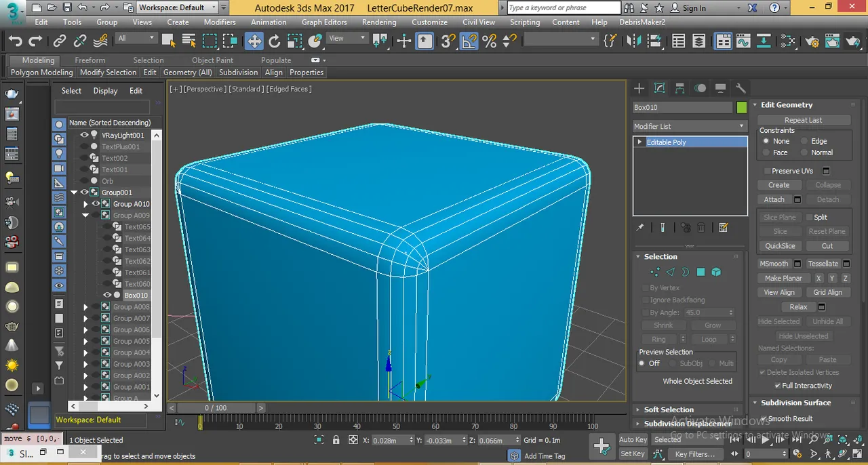Open Select by Name dialog
This screenshot has height=465, width=868.
[x=189, y=41]
